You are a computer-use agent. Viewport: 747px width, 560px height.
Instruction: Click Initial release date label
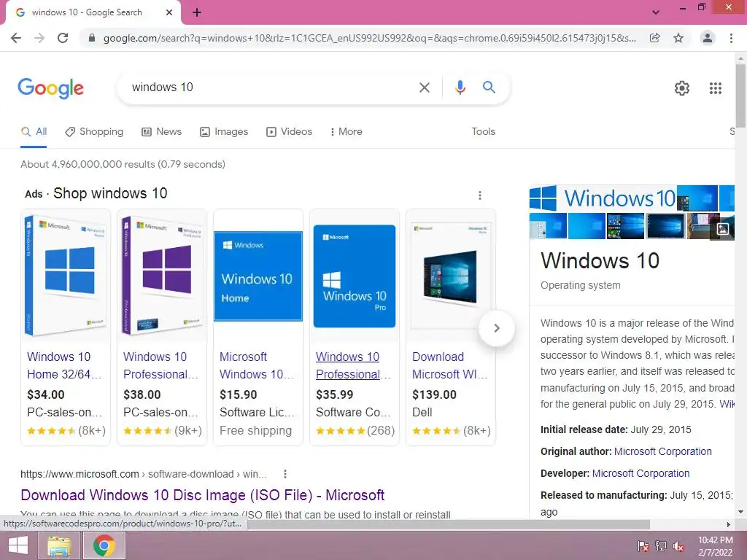click(x=584, y=429)
